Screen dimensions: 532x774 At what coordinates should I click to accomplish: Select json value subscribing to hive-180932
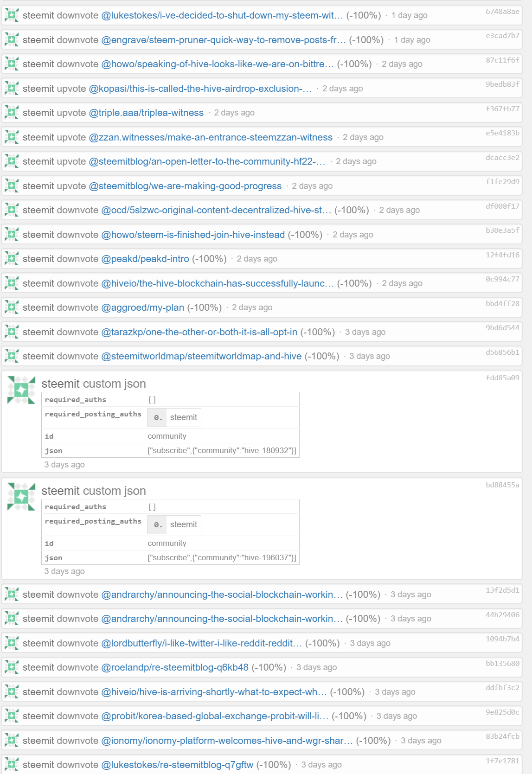[222, 450]
